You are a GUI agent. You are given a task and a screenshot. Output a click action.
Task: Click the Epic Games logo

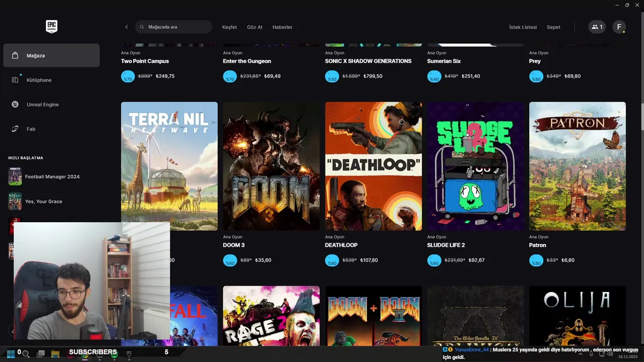click(x=51, y=27)
